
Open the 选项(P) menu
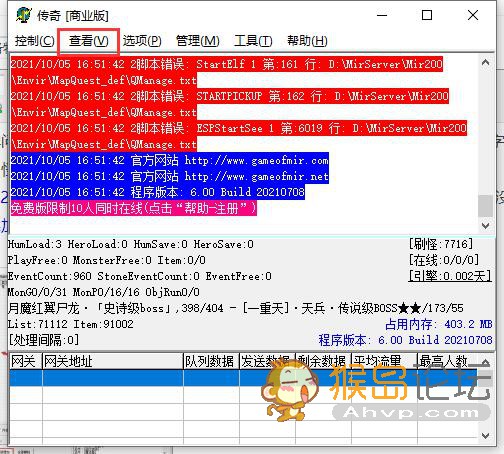(142, 41)
